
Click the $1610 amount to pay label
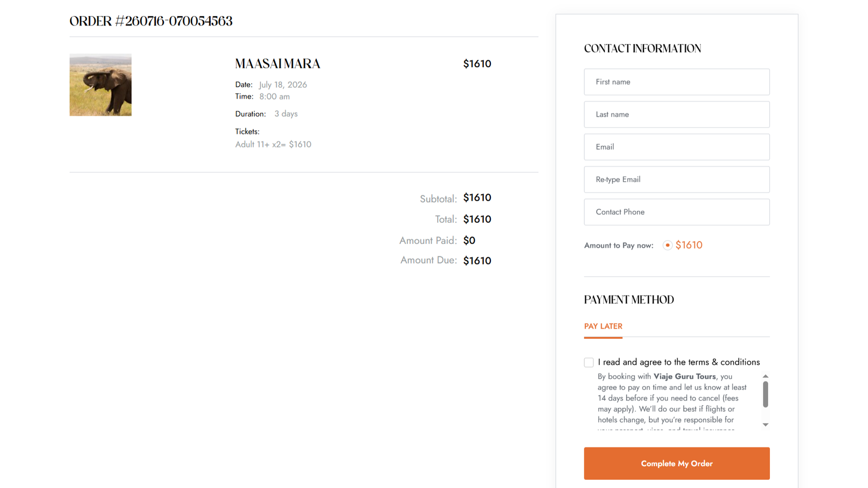(x=688, y=245)
